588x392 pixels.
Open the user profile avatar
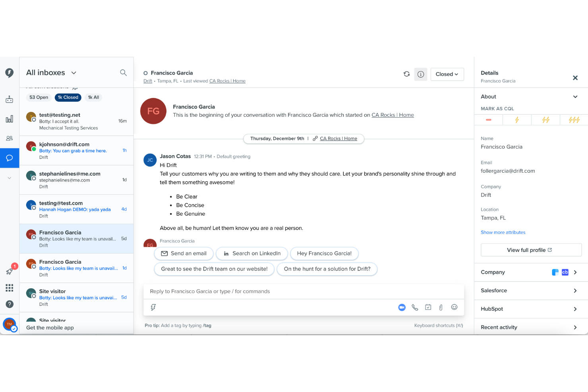click(10, 324)
